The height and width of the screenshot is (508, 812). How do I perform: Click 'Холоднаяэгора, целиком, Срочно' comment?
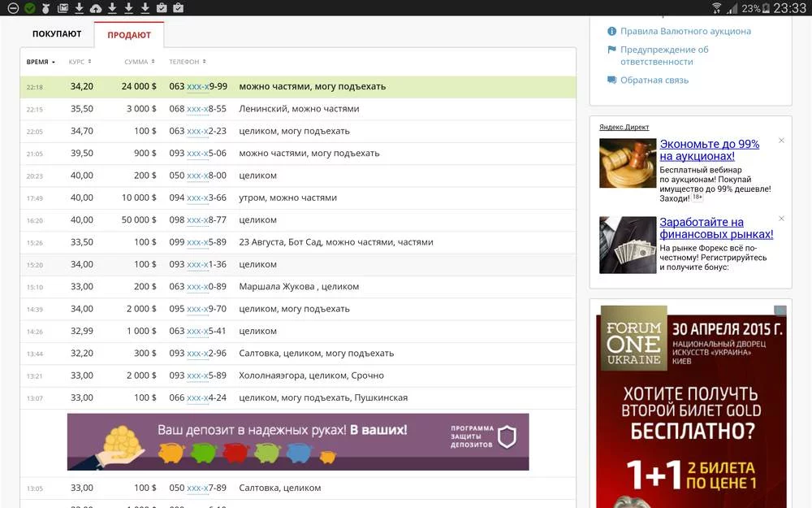click(311, 376)
